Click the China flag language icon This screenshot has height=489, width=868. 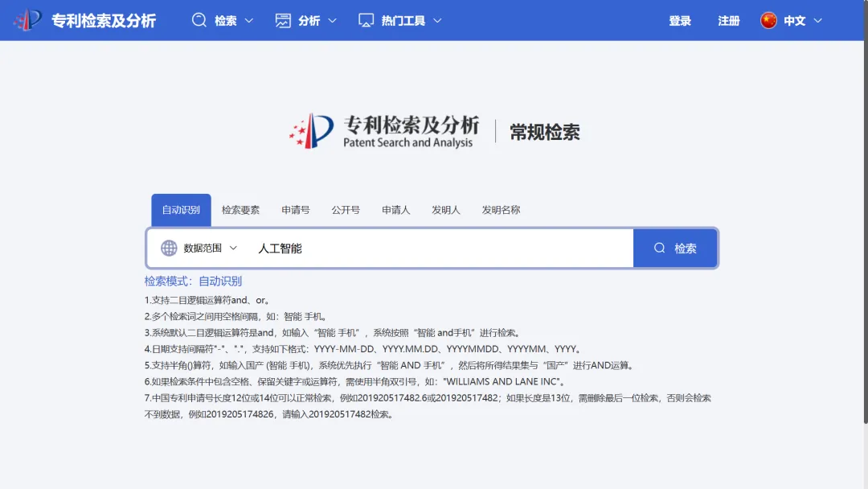point(768,20)
